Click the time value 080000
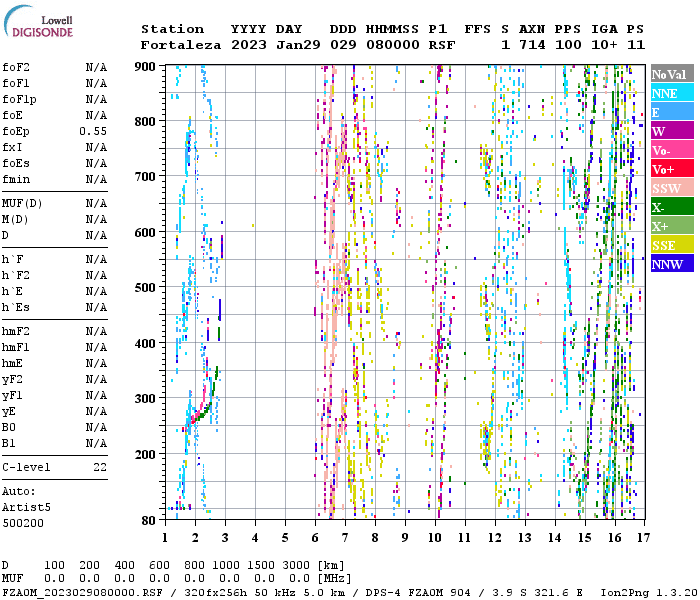 (x=393, y=45)
